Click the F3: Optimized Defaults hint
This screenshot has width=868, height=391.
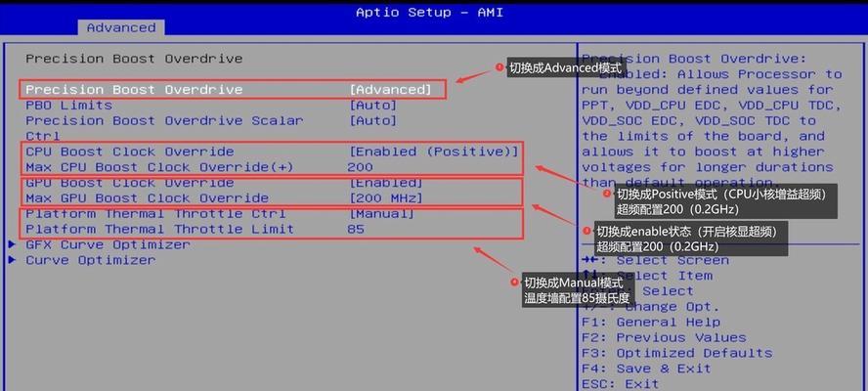click(677, 353)
